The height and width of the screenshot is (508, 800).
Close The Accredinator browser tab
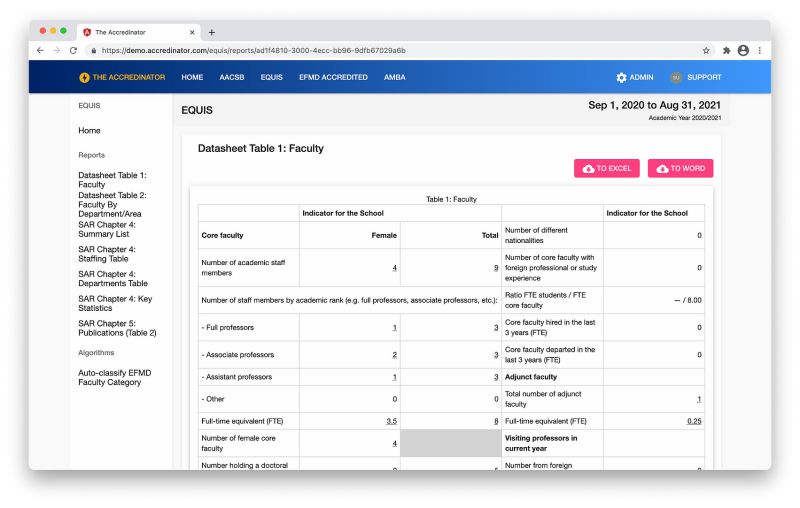(192, 32)
